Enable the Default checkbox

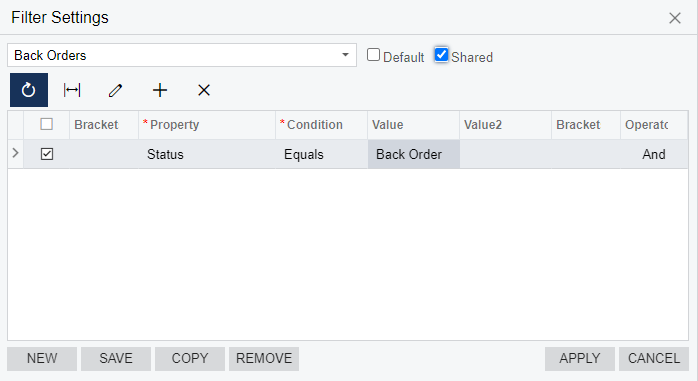tap(373, 55)
